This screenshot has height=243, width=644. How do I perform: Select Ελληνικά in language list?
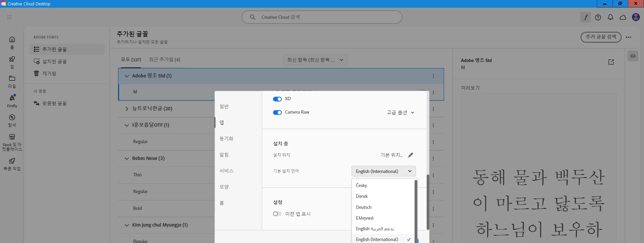pyautogui.click(x=383, y=218)
